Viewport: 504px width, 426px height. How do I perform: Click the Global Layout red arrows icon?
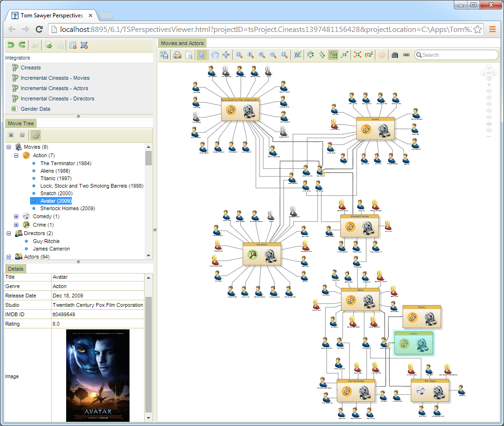[358, 55]
